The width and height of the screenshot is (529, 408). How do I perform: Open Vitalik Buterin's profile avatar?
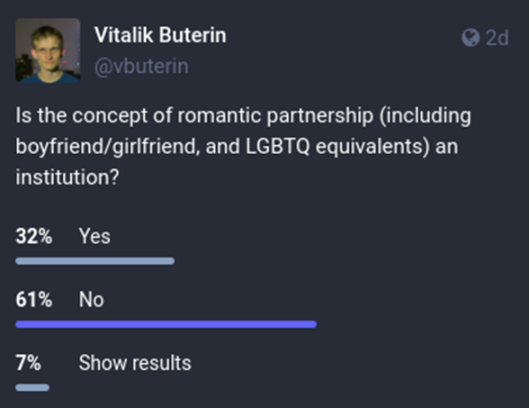click(x=48, y=51)
